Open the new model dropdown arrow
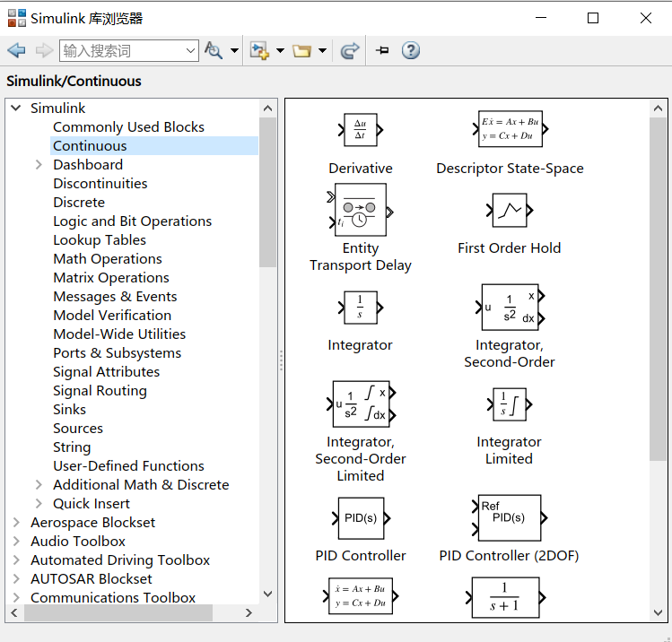 pyautogui.click(x=280, y=51)
